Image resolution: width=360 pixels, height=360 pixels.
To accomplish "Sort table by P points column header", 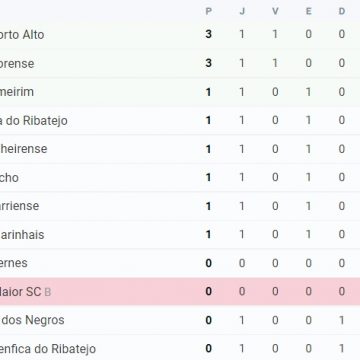I will tap(209, 12).
